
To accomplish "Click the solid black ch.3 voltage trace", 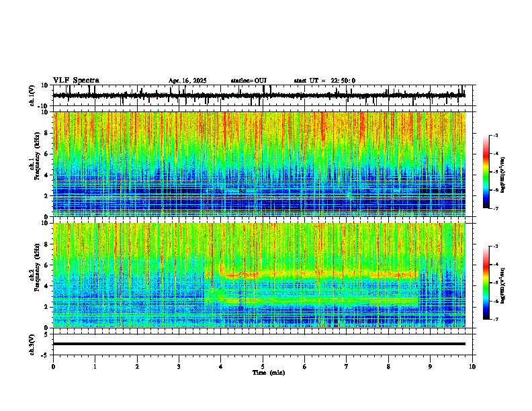I will coord(259,344).
